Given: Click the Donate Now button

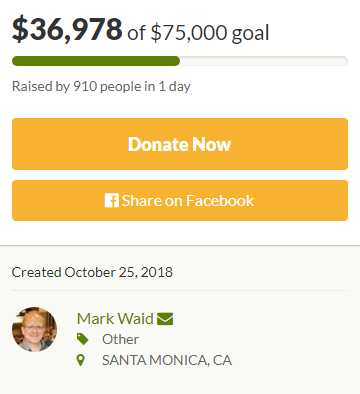Looking at the screenshot, I should pos(180,144).
